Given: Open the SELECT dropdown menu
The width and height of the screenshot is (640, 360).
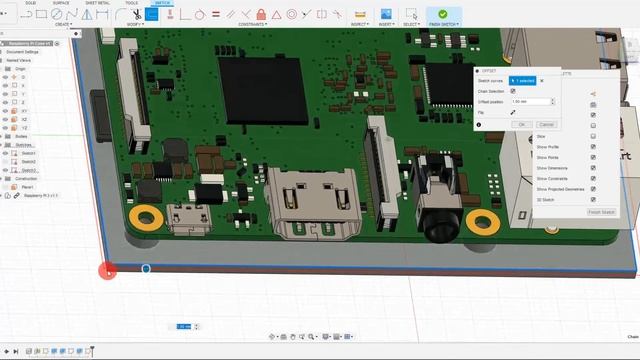Looking at the screenshot, I should tap(411, 24).
